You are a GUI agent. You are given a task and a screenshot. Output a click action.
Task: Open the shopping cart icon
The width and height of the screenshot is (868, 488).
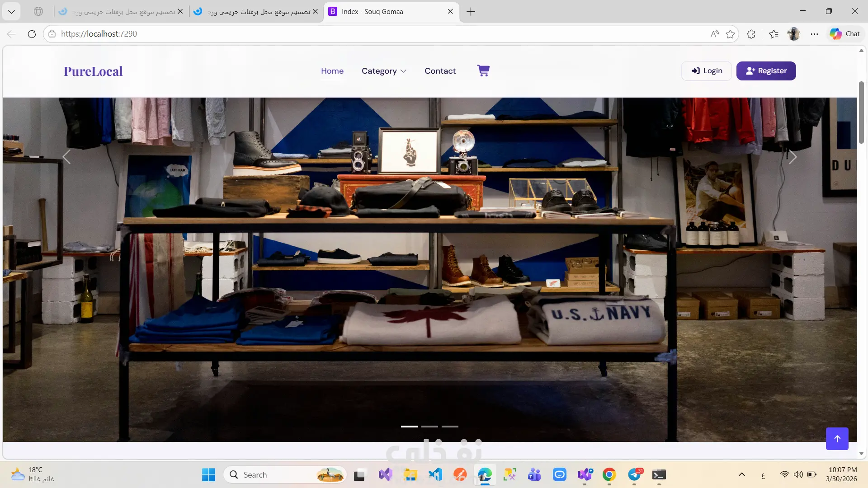(x=483, y=70)
